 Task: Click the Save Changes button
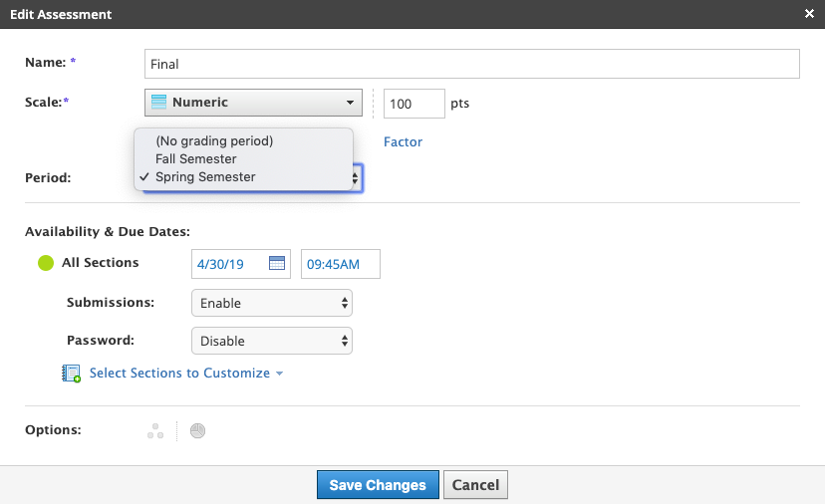(x=378, y=485)
